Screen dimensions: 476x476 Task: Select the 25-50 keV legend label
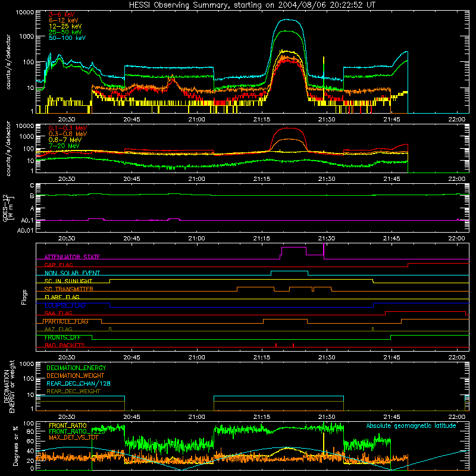(65, 32)
